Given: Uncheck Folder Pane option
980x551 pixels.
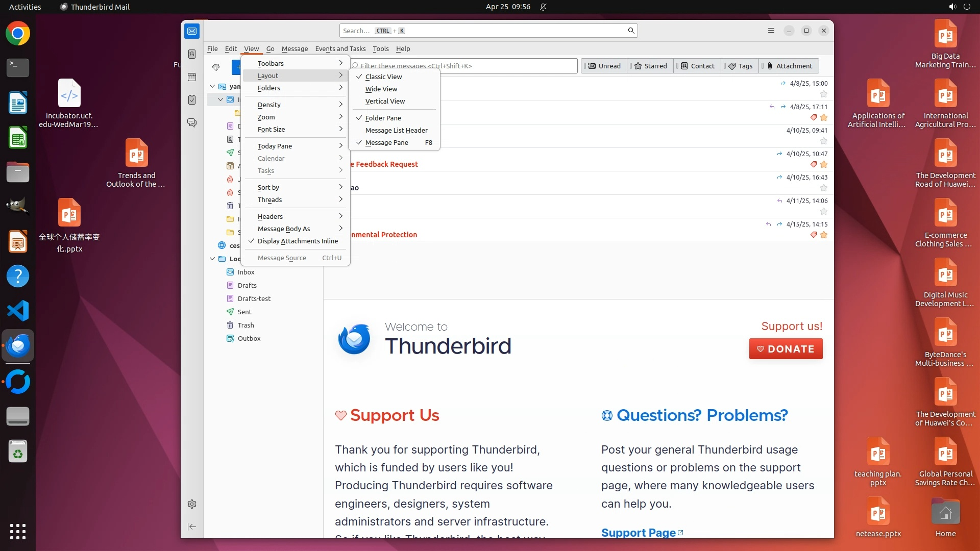Looking at the screenshot, I should [x=383, y=118].
